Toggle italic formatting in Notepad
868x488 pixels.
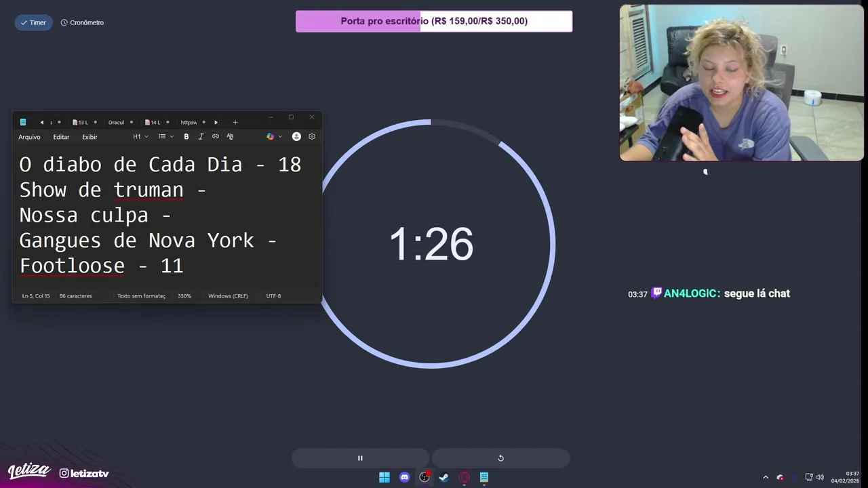click(x=201, y=136)
